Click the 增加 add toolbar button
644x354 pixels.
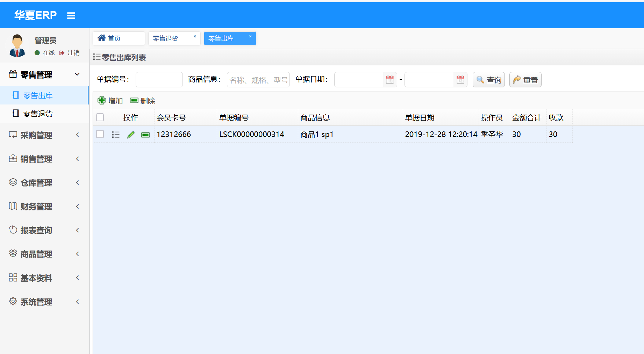coord(110,101)
